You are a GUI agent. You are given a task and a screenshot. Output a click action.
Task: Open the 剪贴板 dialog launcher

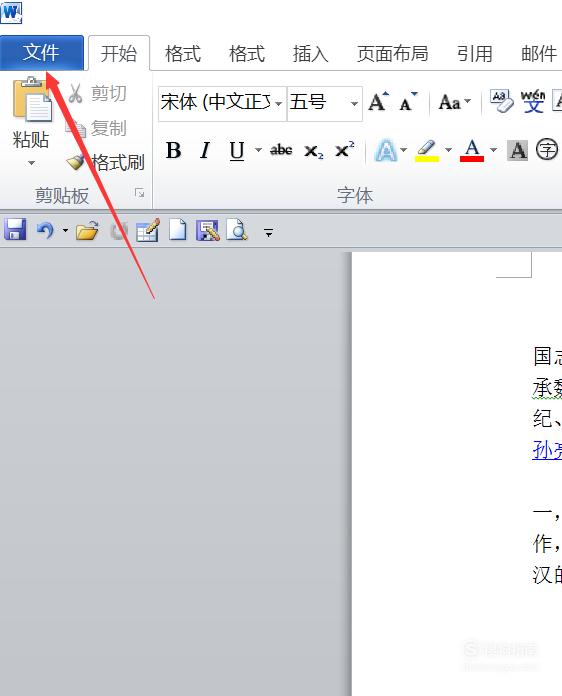(x=139, y=193)
